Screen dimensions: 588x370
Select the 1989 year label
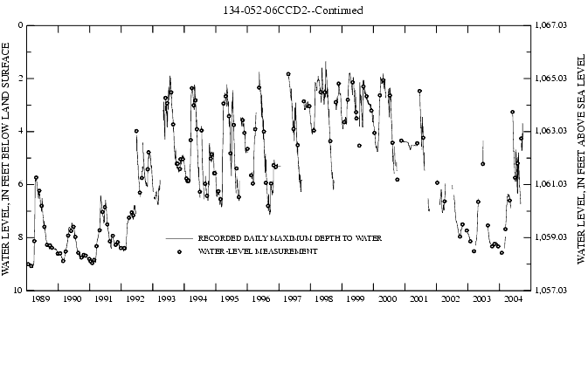40,298
